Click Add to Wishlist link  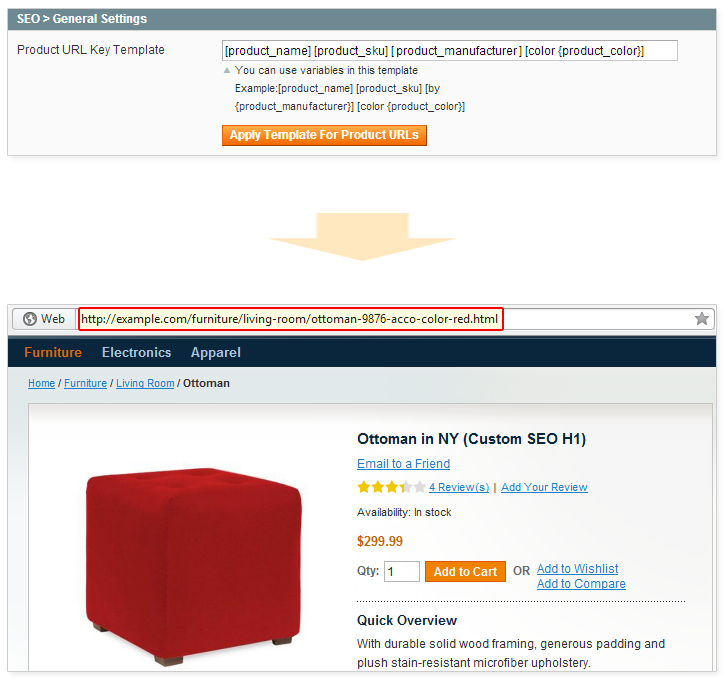[578, 569]
